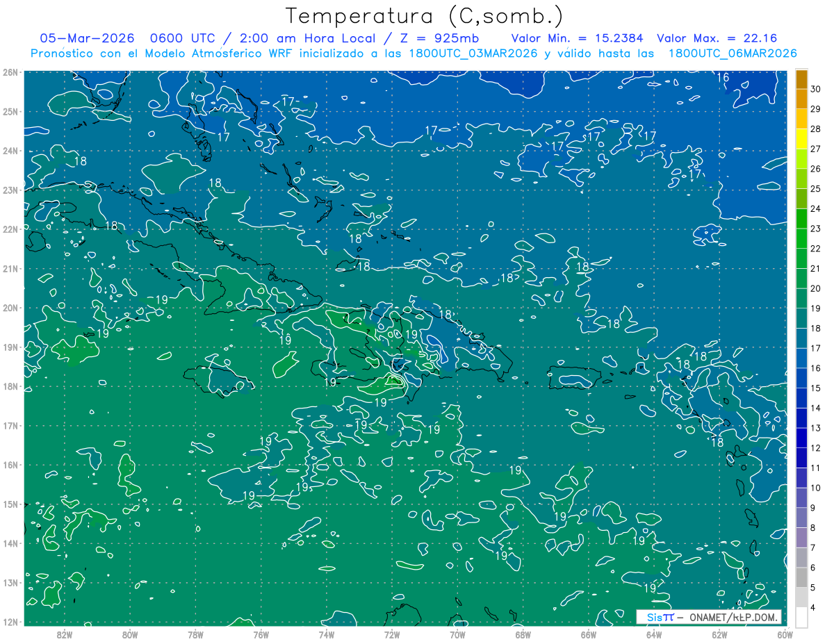Click the latitude axis label '18N'
The height and width of the screenshot is (644, 834).
click(x=10, y=386)
